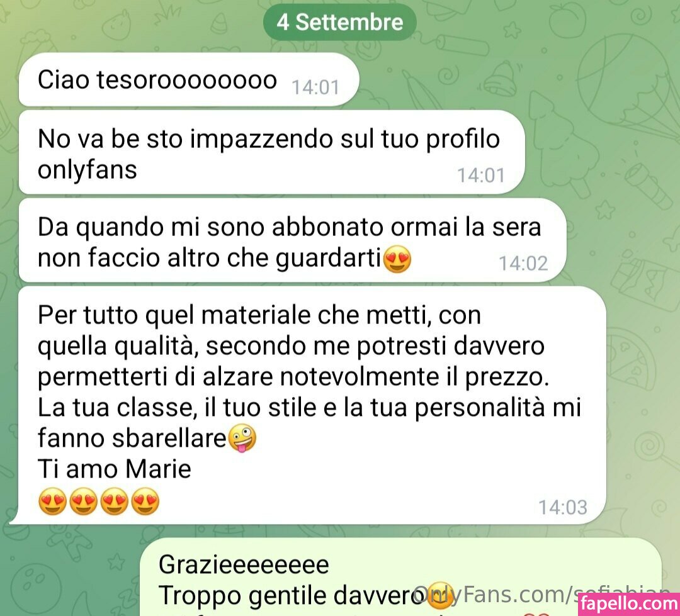Tap the third heart-eyes emoji in the row of four

115,501
